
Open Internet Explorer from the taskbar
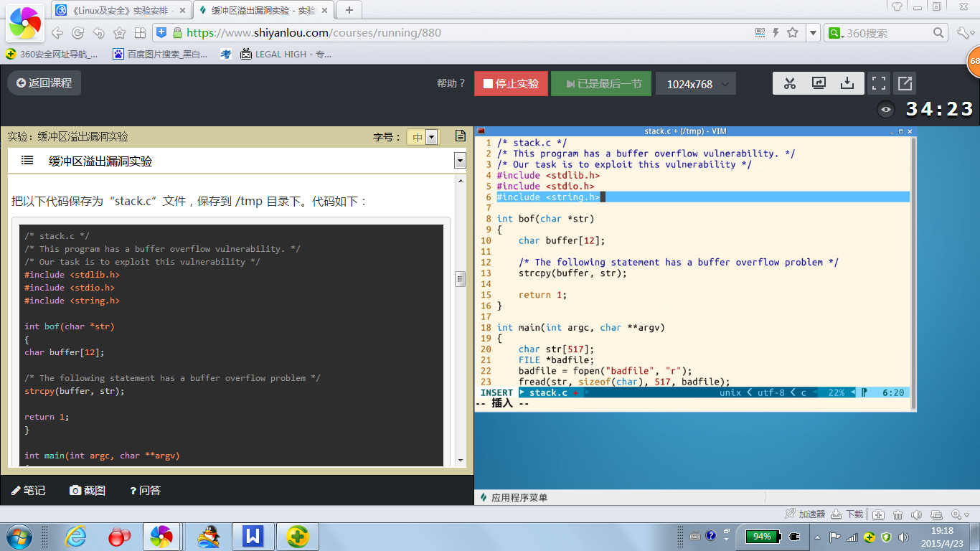click(x=75, y=537)
